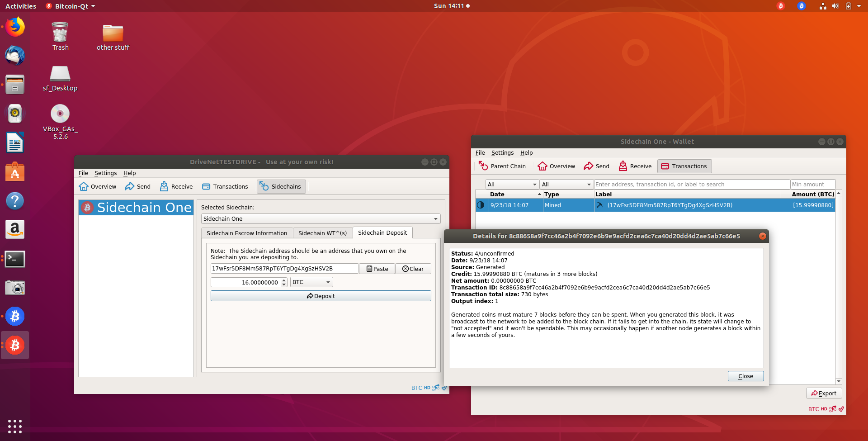Open the Help icon in dock
This screenshot has height=441, width=868.
pos(15,201)
